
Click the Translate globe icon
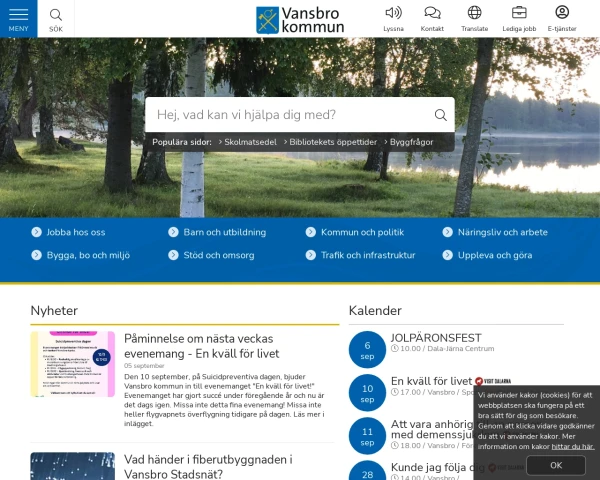474,13
